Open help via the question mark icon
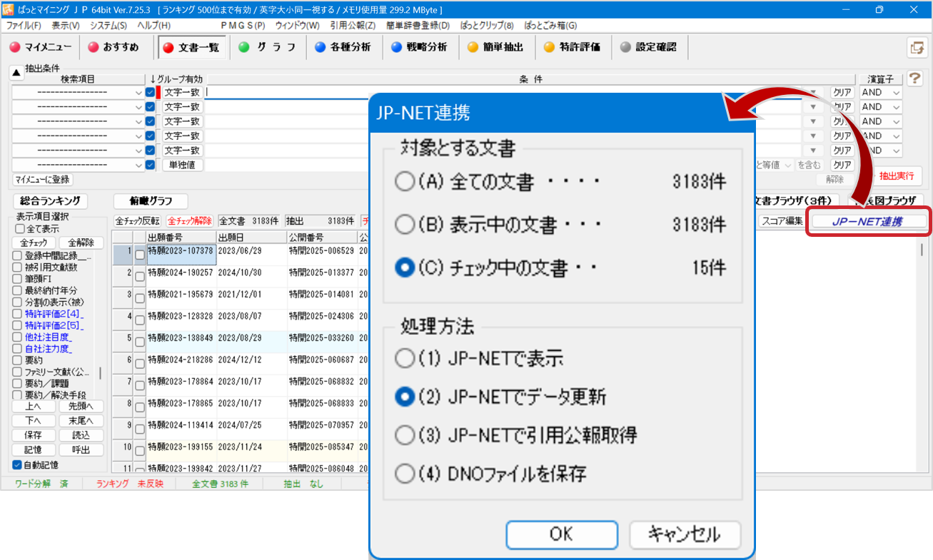The height and width of the screenshot is (560, 933). [x=914, y=79]
